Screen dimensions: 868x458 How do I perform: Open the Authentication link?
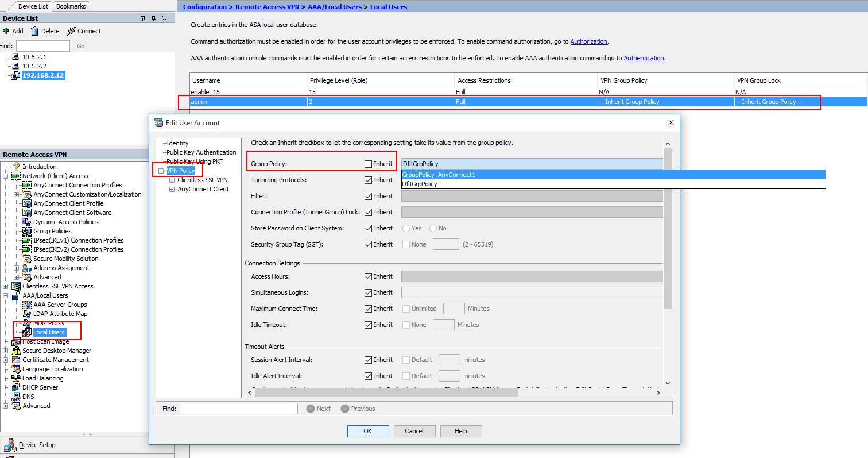click(x=644, y=58)
